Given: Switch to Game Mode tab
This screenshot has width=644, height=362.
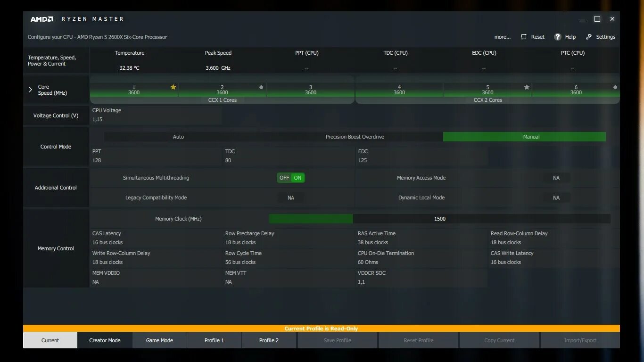Looking at the screenshot, I should point(159,340).
